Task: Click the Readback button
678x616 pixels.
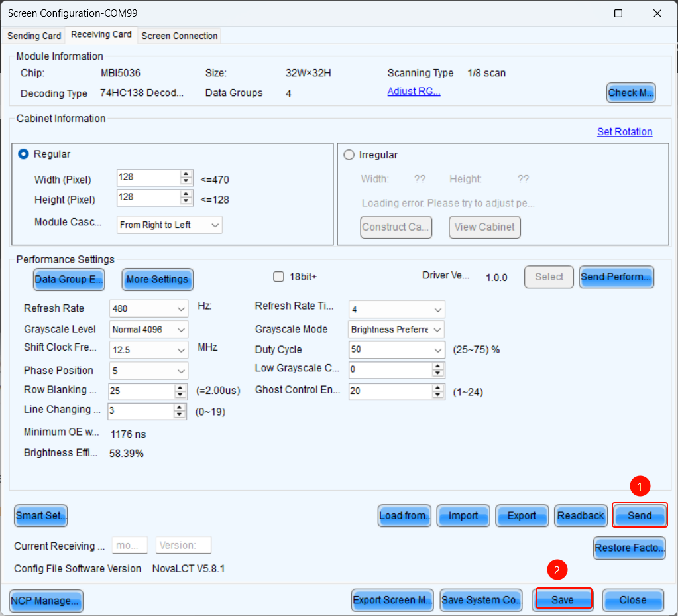Action: (x=581, y=515)
